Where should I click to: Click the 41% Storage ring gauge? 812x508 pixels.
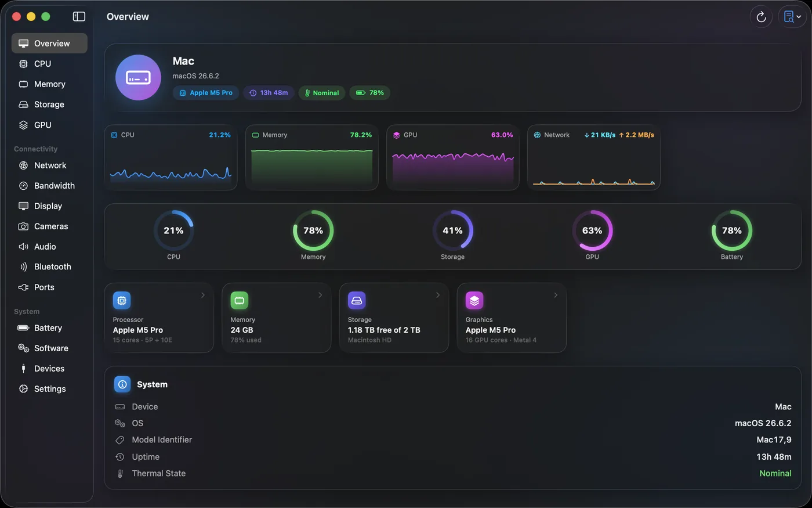[453, 230]
